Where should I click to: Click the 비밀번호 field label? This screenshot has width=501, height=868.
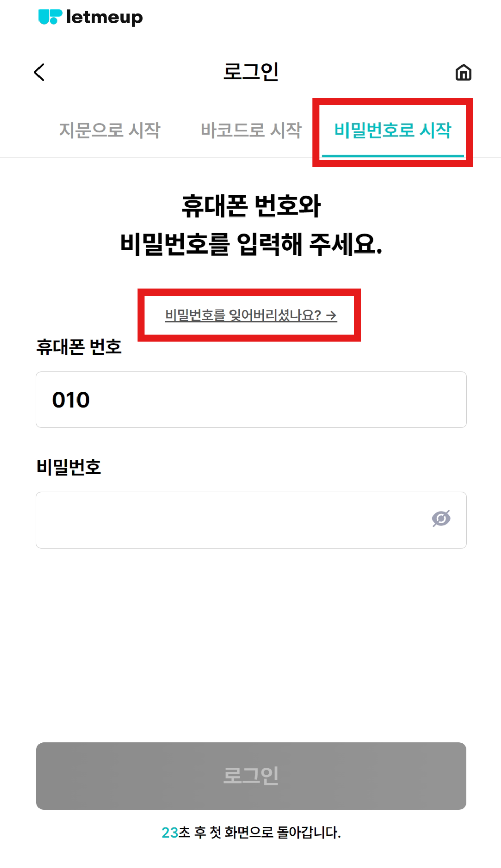point(69,466)
